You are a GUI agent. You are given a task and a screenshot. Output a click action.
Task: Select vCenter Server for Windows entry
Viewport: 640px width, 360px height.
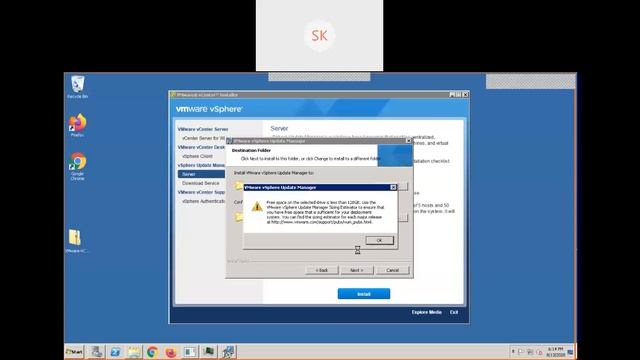204,138
